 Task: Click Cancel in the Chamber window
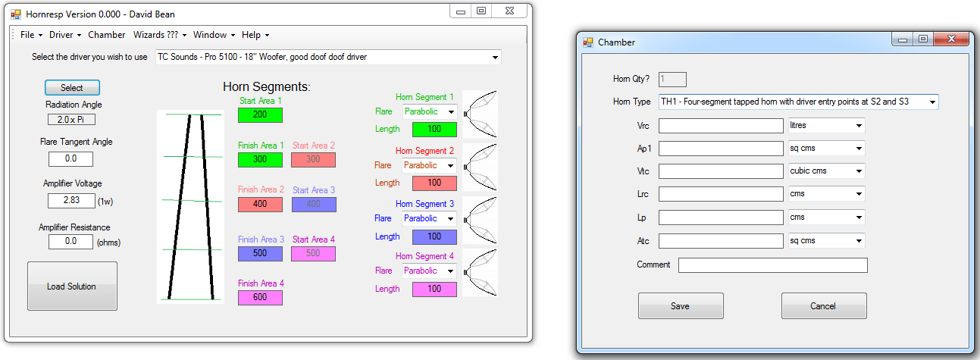click(824, 306)
